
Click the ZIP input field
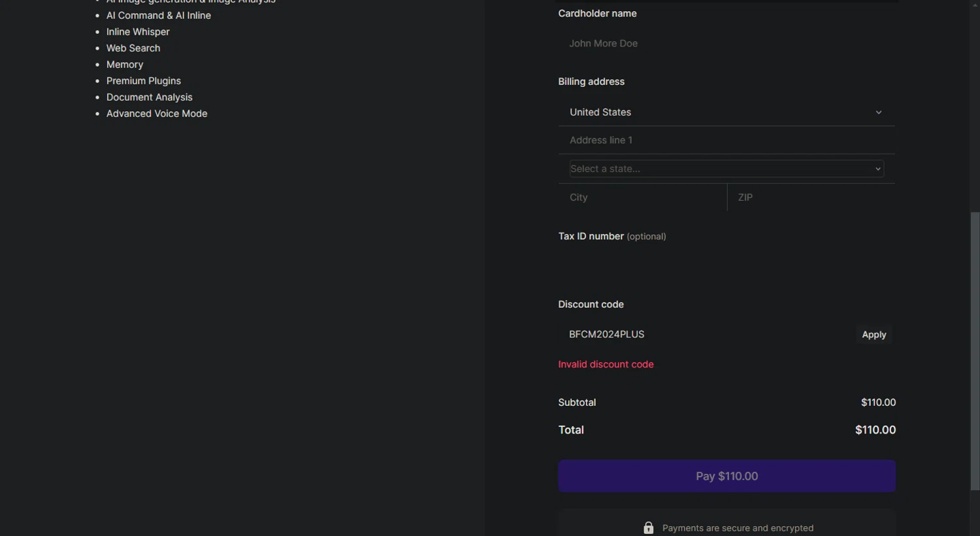(811, 197)
